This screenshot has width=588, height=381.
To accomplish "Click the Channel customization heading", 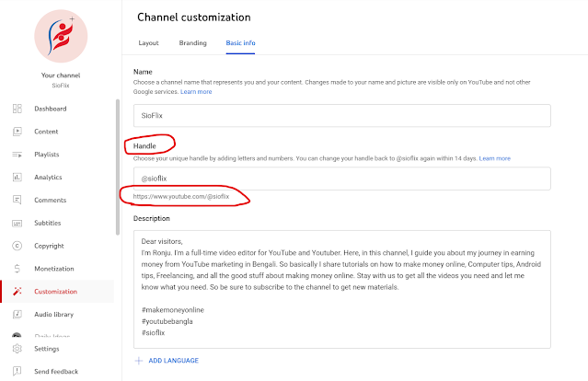I will coord(194,17).
